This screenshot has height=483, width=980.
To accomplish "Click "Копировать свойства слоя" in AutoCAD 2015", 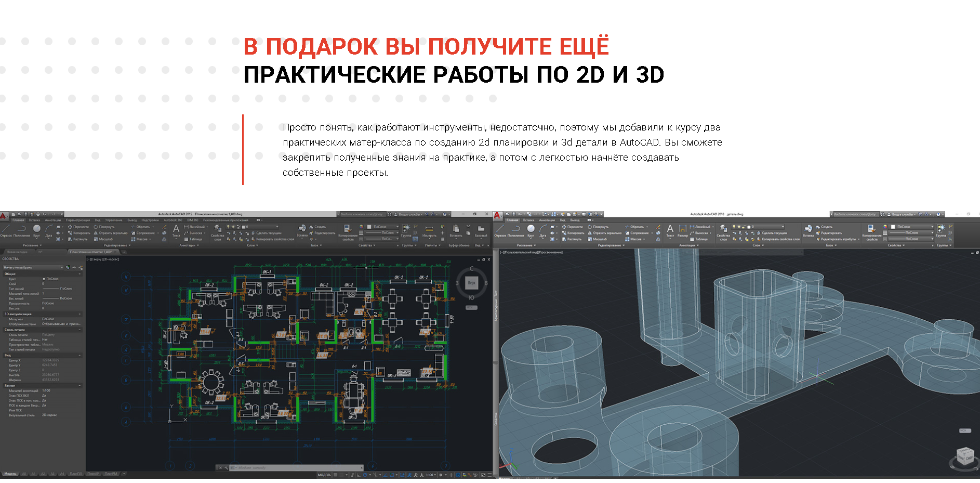I will 273,239.
